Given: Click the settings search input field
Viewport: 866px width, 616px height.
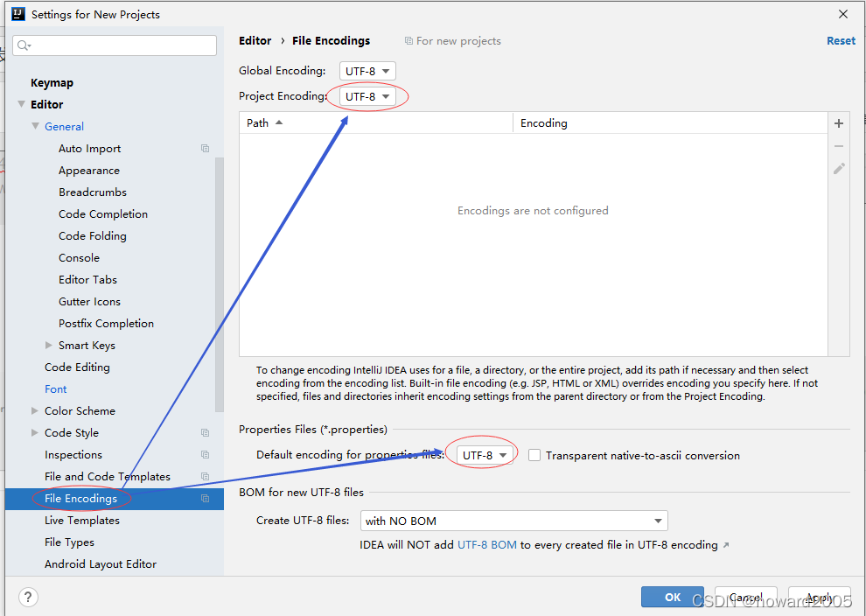Looking at the screenshot, I should click(115, 45).
